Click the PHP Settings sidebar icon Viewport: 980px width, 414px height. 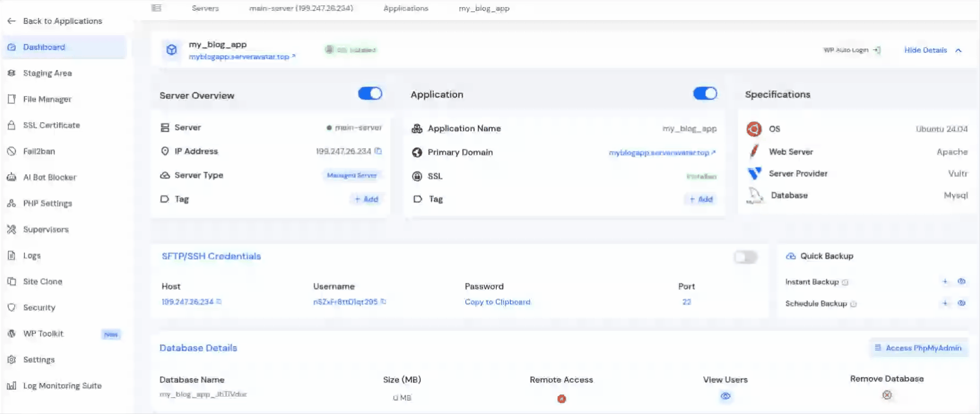(x=11, y=203)
